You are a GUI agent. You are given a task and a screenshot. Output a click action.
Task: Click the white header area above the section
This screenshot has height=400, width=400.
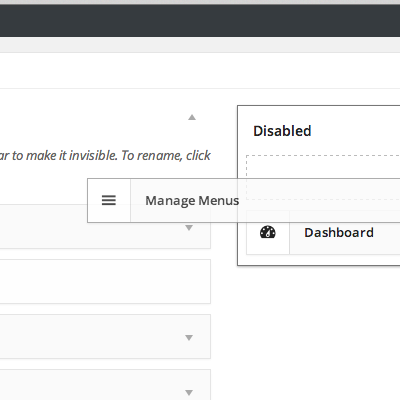[200, 71]
